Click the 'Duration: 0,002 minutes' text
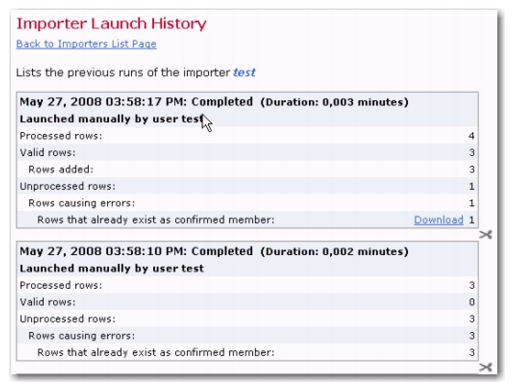 pos(334,251)
